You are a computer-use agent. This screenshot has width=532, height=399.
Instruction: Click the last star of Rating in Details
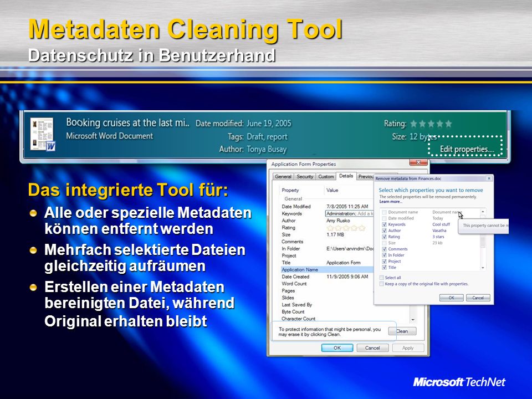coord(362,228)
